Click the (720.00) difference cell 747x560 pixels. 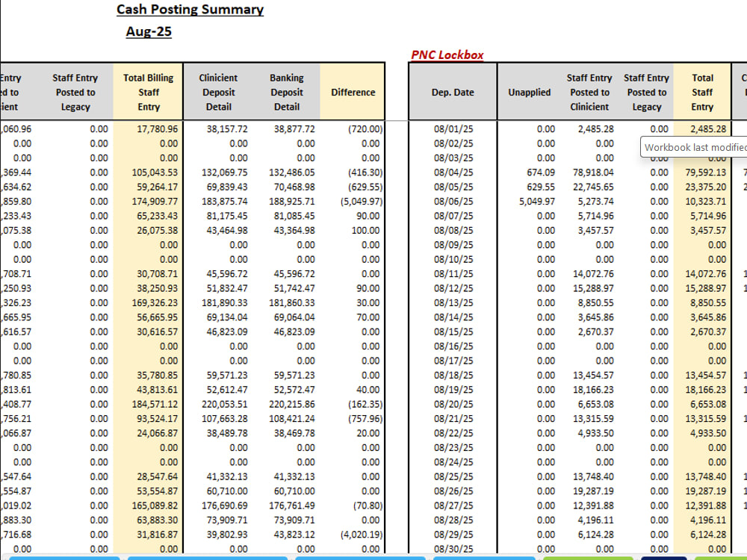(x=365, y=129)
